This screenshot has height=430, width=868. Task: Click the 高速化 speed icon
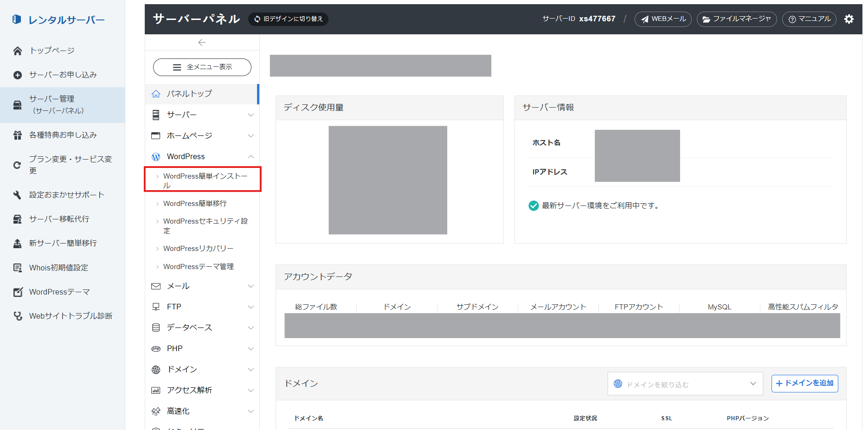click(155, 411)
